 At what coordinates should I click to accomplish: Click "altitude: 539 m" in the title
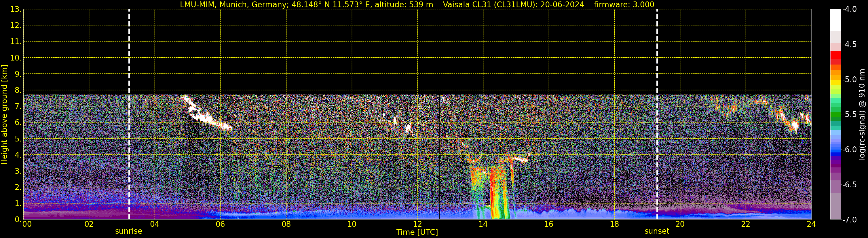(x=404, y=4)
